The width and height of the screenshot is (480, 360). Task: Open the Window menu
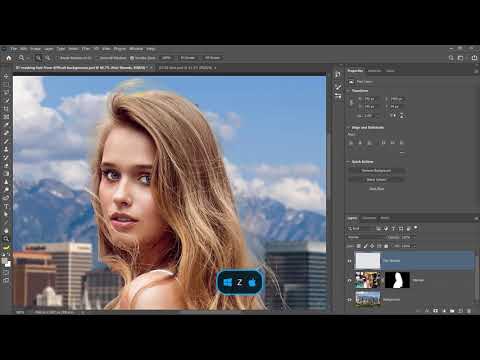click(136, 49)
